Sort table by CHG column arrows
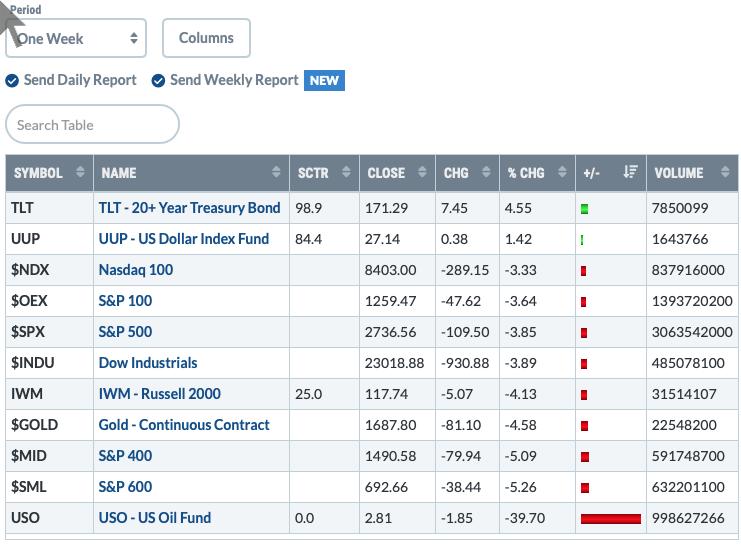741x545 pixels. [486, 172]
